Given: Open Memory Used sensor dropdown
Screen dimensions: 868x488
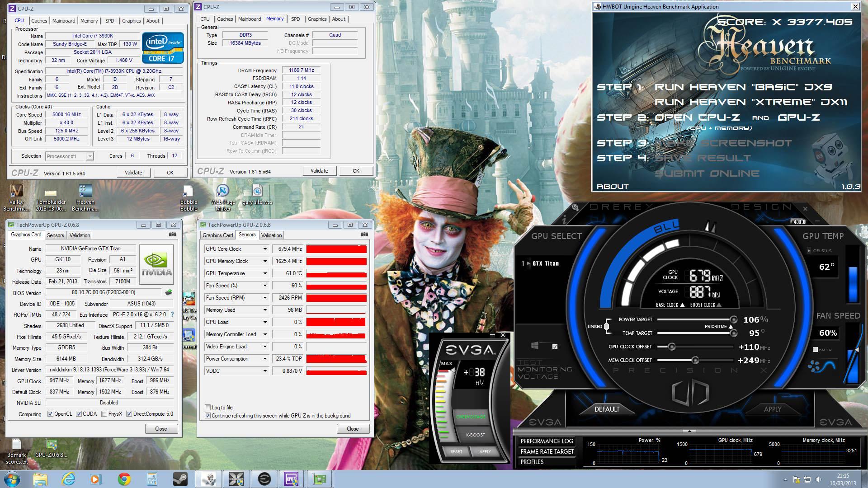Looking at the screenshot, I should click(265, 310).
